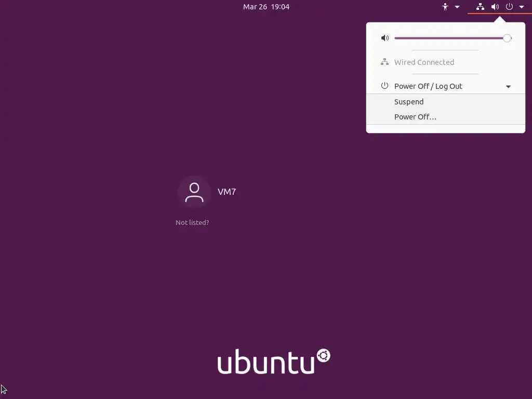Click the Not listed? link

click(x=192, y=222)
